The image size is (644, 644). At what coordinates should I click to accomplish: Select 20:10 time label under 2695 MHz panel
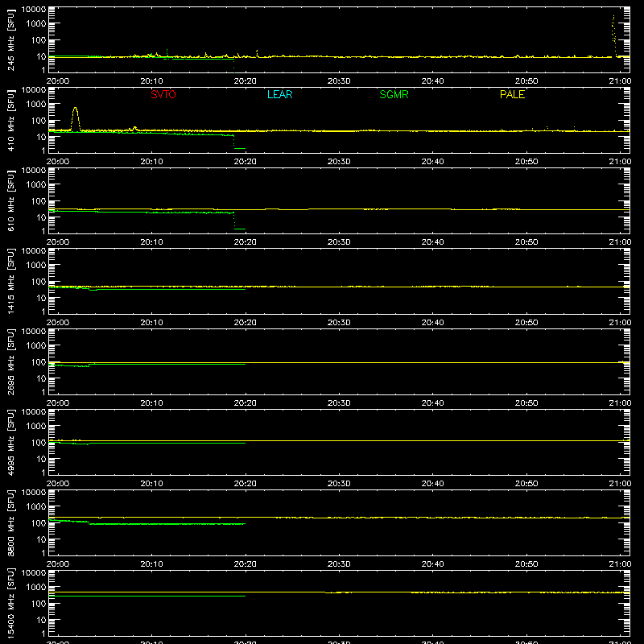(151, 403)
